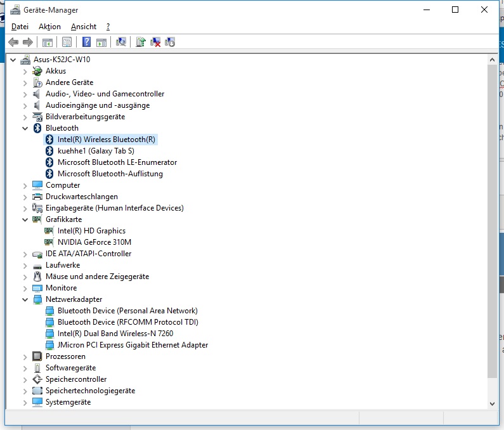This screenshot has width=504, height=430.
Task: Select Audioeingänge und -ausgänge
Action: pos(98,105)
